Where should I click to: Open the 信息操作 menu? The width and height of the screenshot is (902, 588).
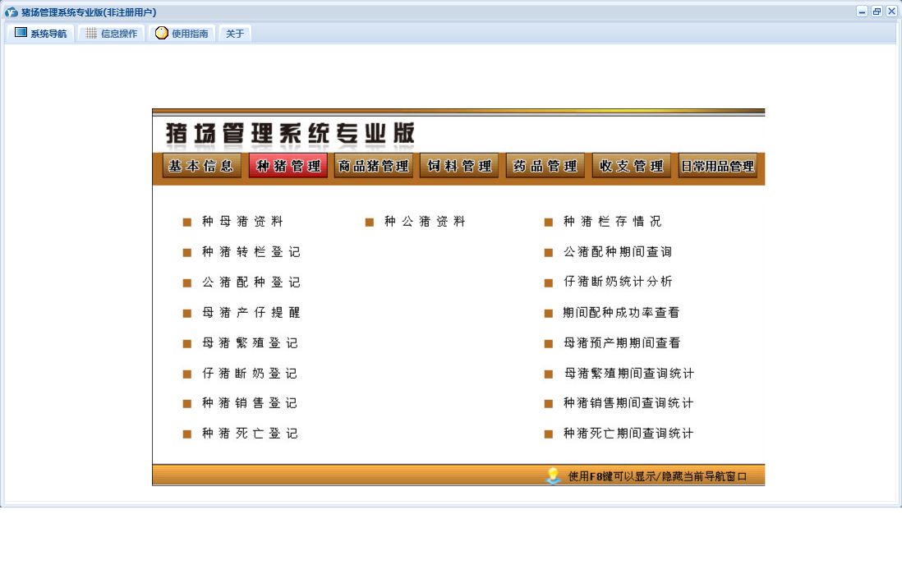[x=111, y=34]
